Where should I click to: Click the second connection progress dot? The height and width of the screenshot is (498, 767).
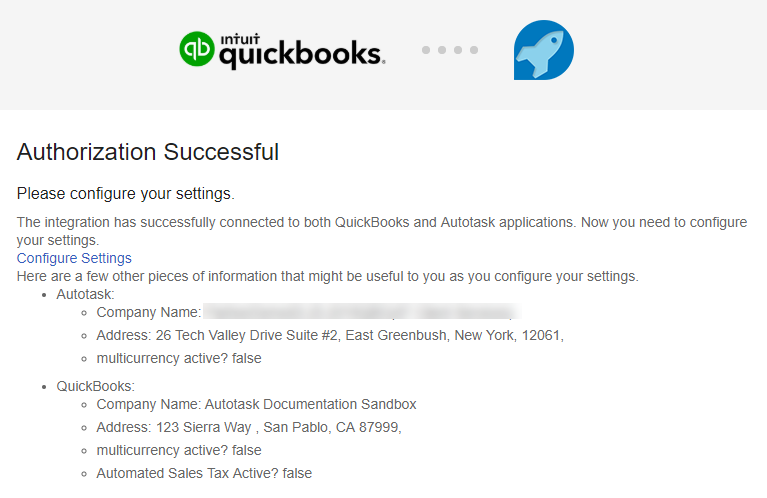tap(442, 50)
